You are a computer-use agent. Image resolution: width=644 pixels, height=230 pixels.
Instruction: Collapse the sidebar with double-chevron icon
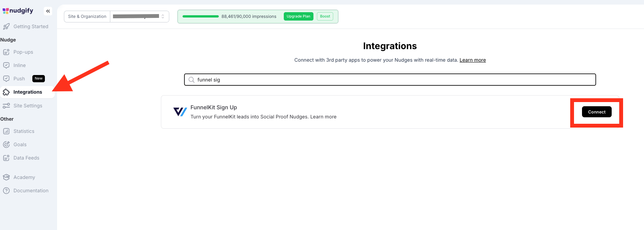48,11
